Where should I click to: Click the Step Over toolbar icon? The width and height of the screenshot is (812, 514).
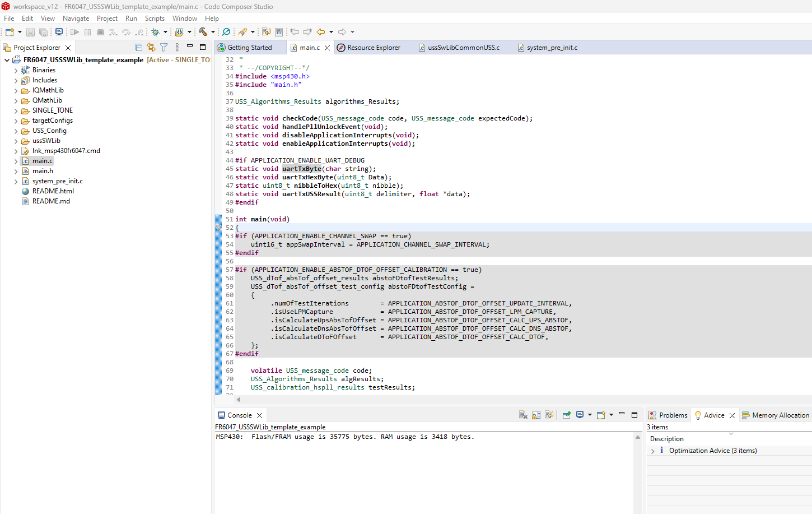pyautogui.click(x=127, y=32)
